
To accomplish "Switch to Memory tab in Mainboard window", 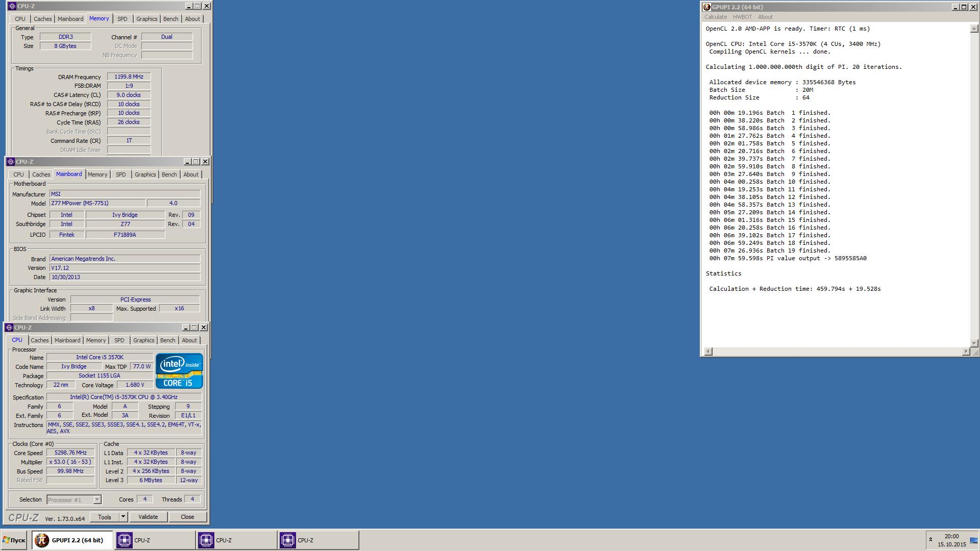I will coord(97,174).
